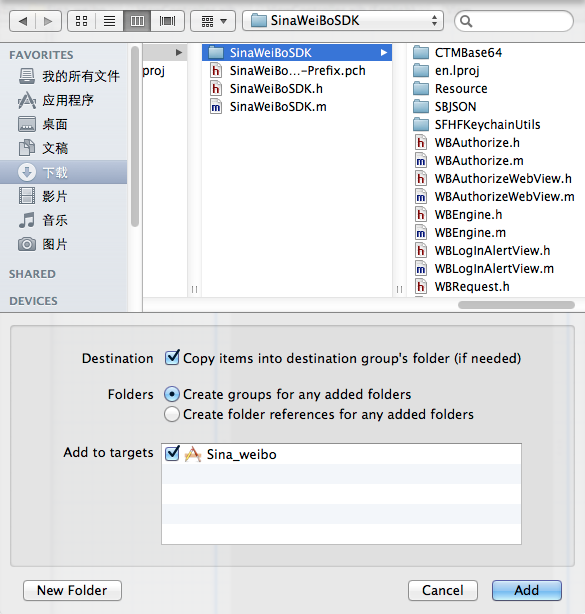This screenshot has width=585, height=614.
Task: Switch to column view
Action: click(137, 21)
